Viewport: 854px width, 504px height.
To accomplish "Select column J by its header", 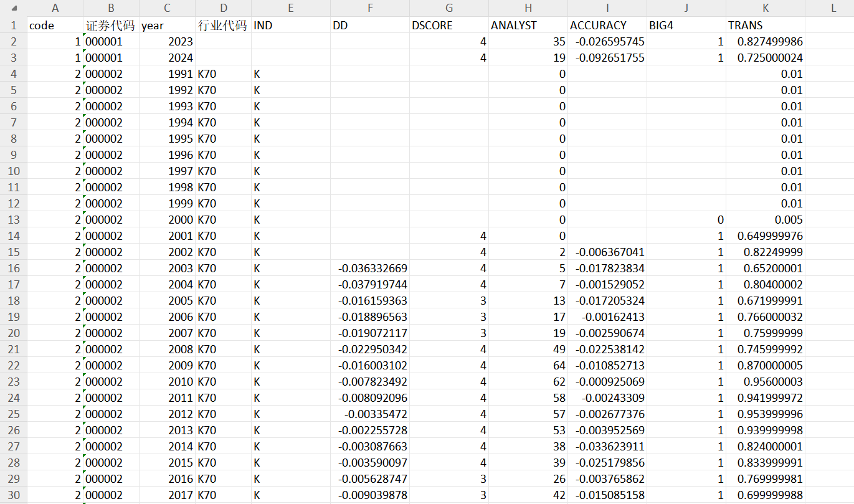I will coord(686,8).
